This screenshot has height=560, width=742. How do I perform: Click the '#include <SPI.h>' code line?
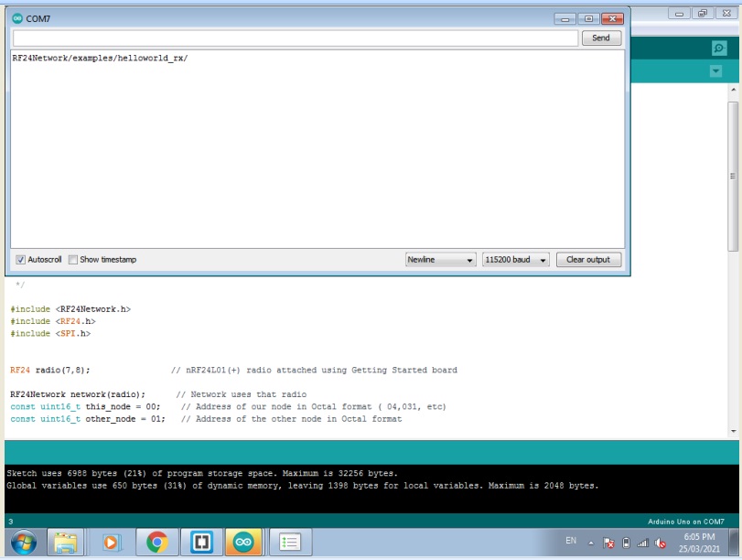click(50, 334)
